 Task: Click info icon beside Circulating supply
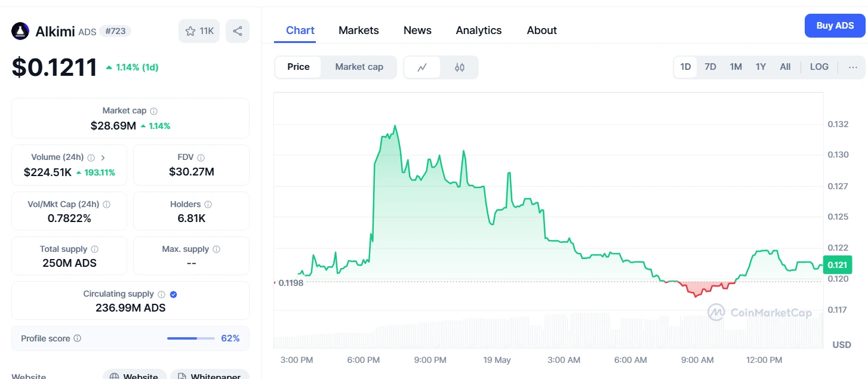(161, 294)
